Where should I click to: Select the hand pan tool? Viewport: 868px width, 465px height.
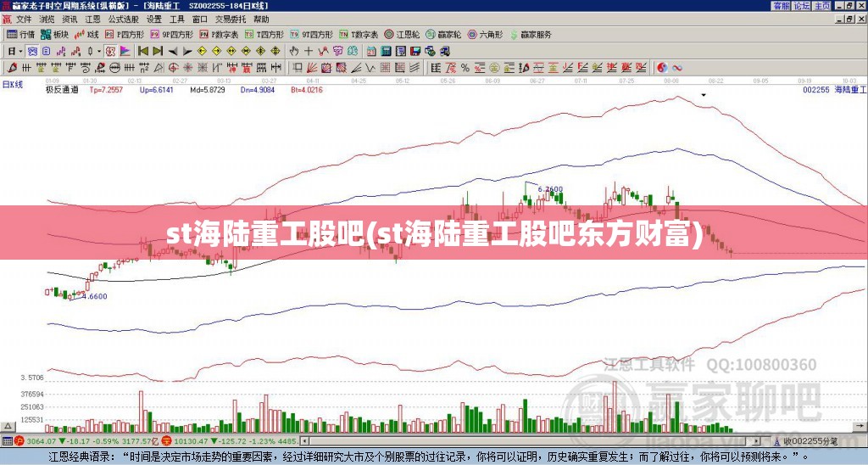click(x=294, y=51)
